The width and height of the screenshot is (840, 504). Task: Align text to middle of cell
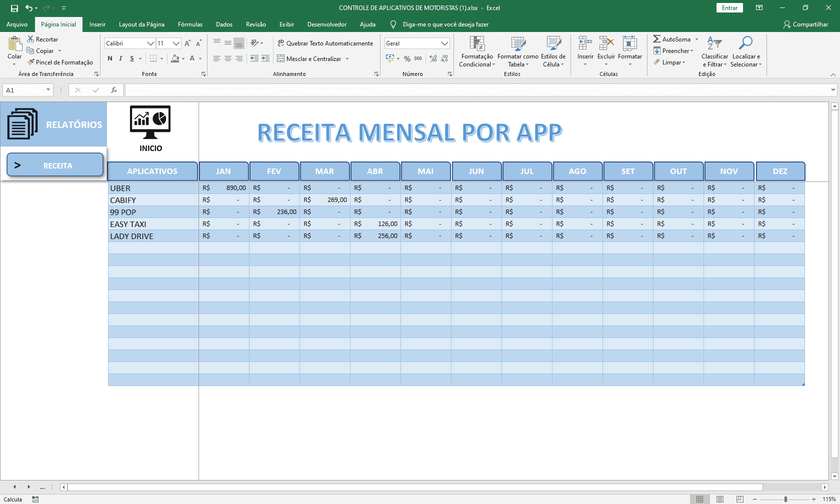click(x=228, y=43)
